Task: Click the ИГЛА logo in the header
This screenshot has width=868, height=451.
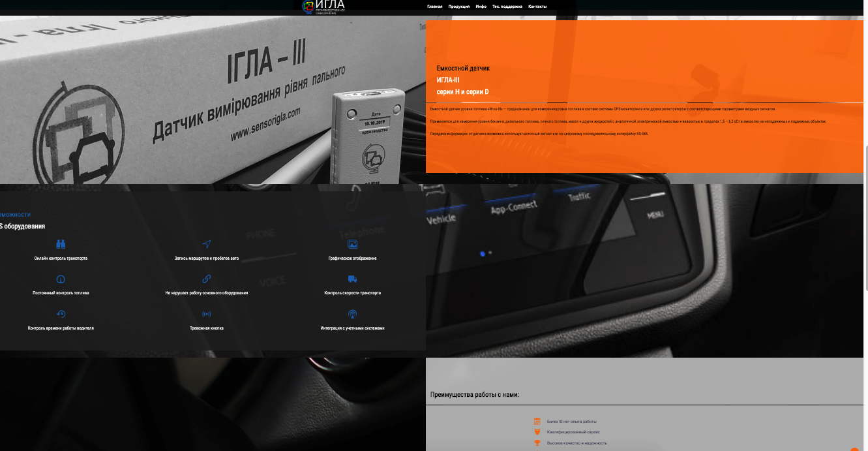Action: 323,7
